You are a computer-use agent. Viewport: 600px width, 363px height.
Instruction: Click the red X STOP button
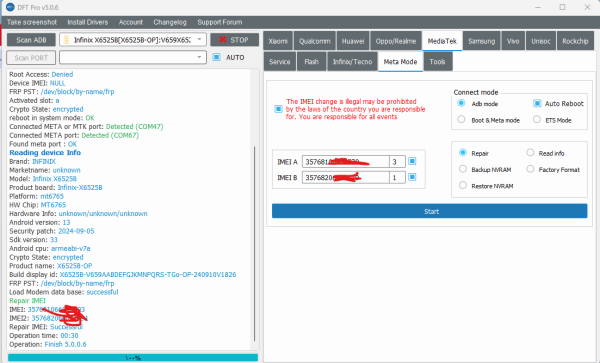[234, 40]
